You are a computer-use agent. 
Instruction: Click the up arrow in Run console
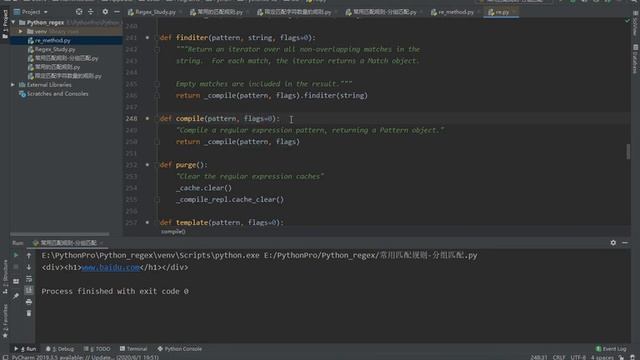pos(29,255)
